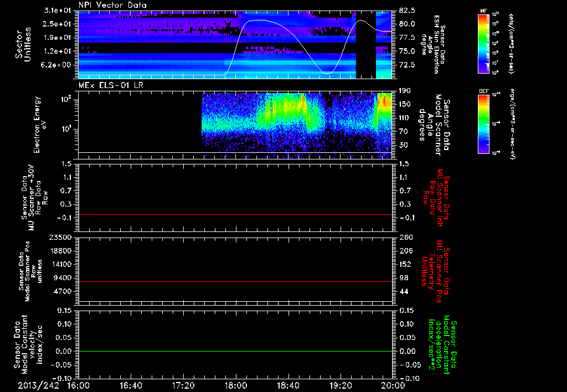The width and height of the screenshot is (567, 392).
Task: Click the 16:00 time axis label
Action: click(79, 385)
